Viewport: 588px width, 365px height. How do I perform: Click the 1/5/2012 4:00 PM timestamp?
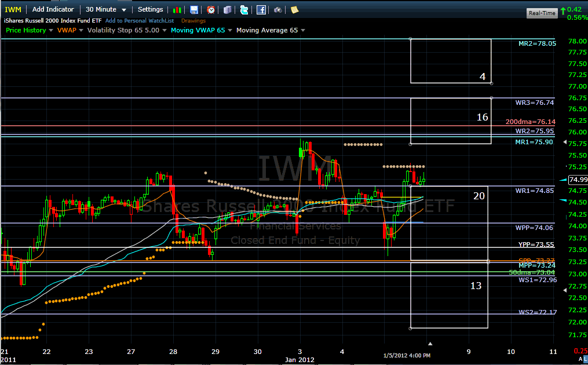pos(407,355)
